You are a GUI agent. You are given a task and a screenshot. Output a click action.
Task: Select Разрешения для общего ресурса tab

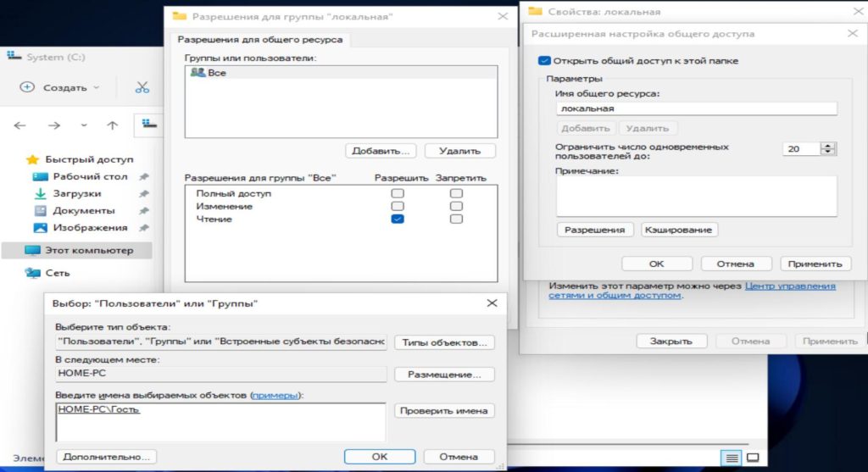259,40
